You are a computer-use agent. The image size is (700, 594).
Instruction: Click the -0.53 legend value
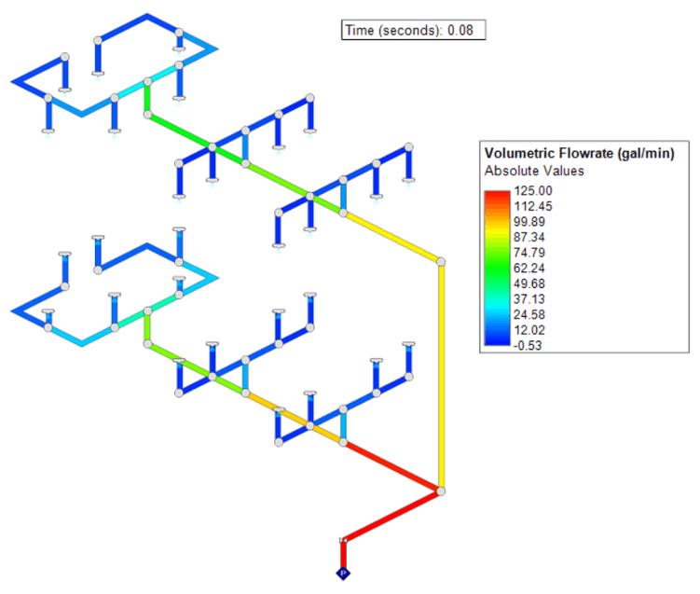coord(528,346)
